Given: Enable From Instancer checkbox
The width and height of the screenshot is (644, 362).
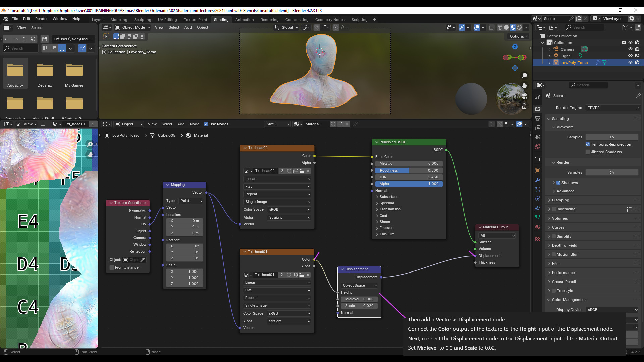Looking at the screenshot, I should click(112, 267).
